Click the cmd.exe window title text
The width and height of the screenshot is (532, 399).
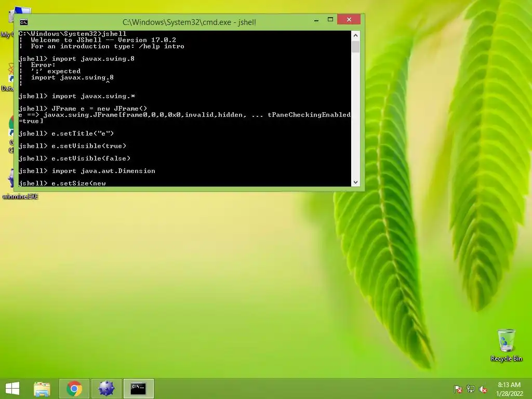pos(189,22)
